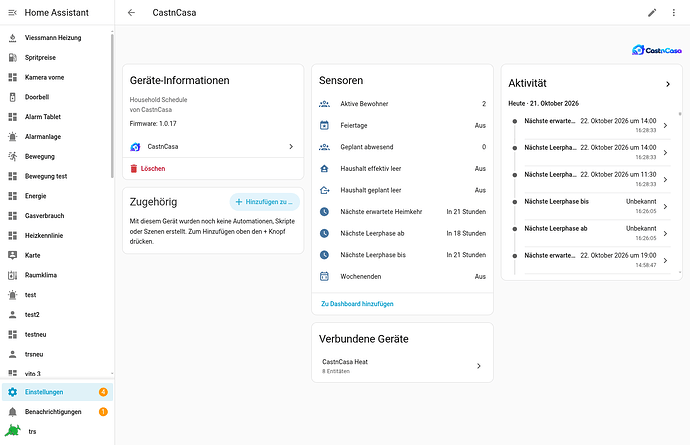The height and width of the screenshot is (445, 690).
Task: Click the Nächste erwartete Heimkehr clock icon
Action: tap(324, 212)
